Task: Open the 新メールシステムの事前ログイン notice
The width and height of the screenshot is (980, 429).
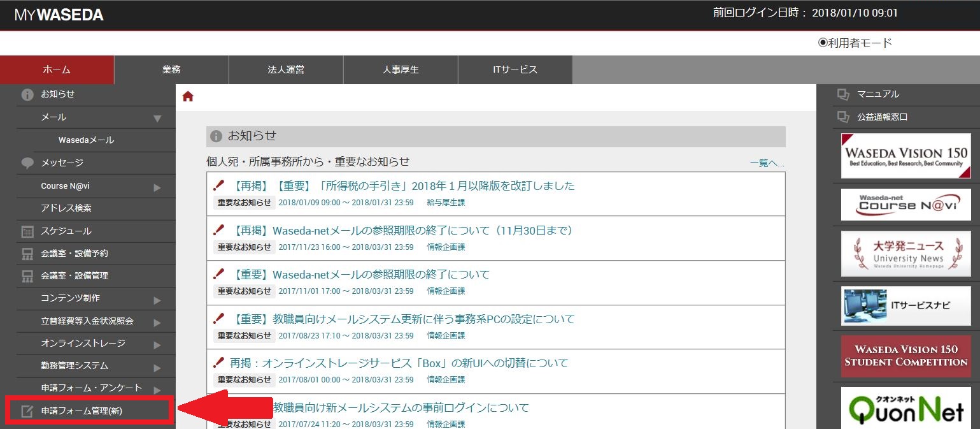Action: point(401,407)
